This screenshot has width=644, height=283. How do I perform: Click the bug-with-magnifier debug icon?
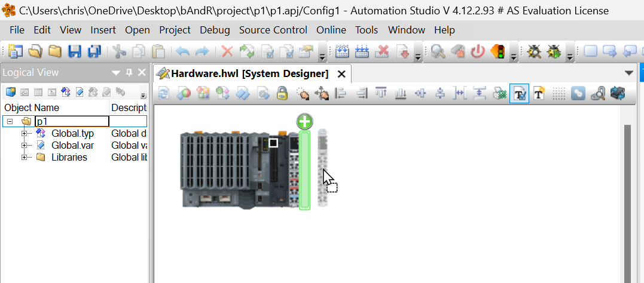click(x=535, y=52)
